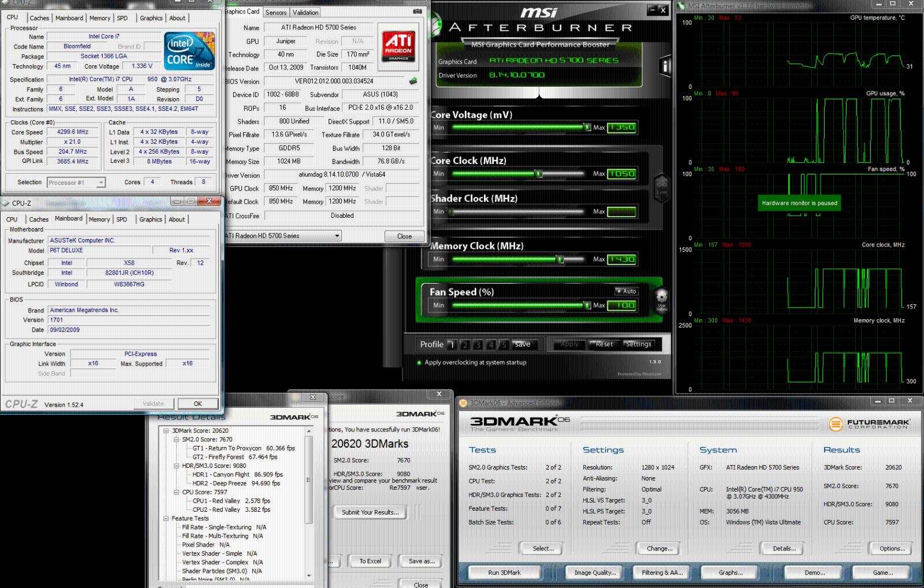Viewport: 924px width, 588px height.
Task: Click Change... under Settings in 3DMark06
Action: point(660,549)
